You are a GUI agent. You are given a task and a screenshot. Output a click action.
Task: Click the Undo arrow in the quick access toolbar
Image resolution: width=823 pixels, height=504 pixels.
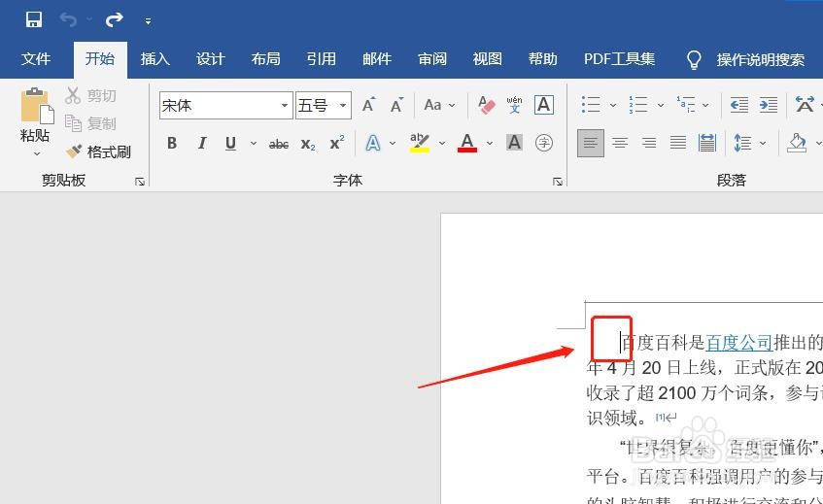click(68, 20)
